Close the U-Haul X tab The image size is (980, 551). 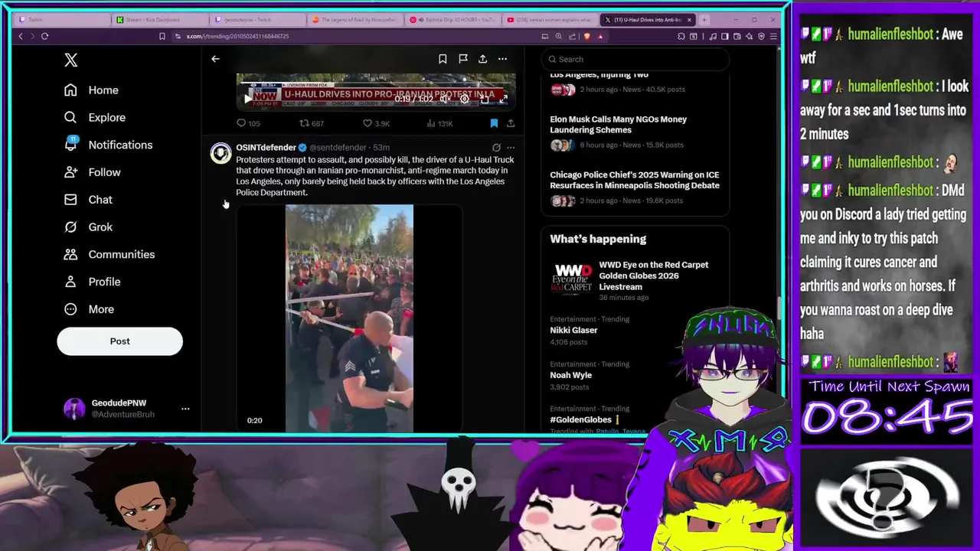tap(689, 20)
